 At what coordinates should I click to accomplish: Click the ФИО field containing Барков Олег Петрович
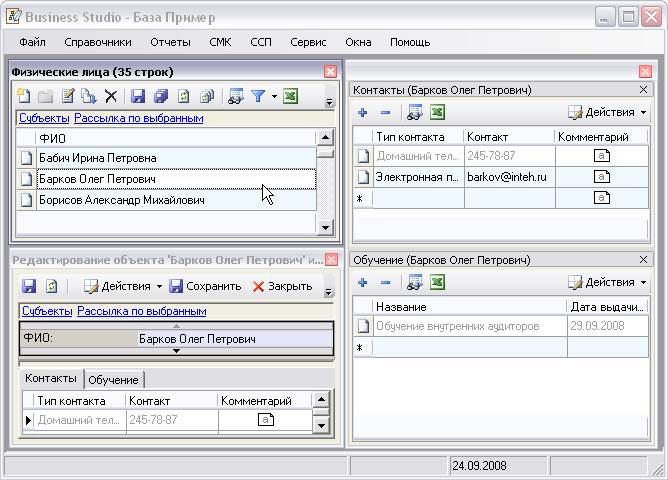[x=234, y=339]
